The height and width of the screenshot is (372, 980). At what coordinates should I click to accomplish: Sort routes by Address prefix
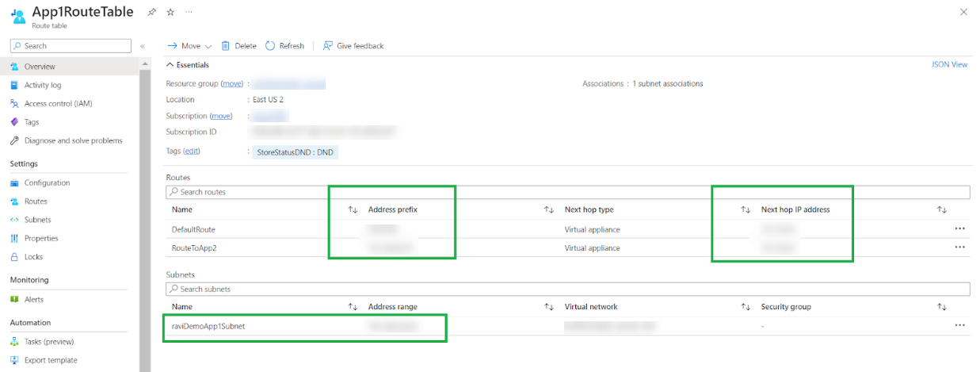(x=548, y=209)
